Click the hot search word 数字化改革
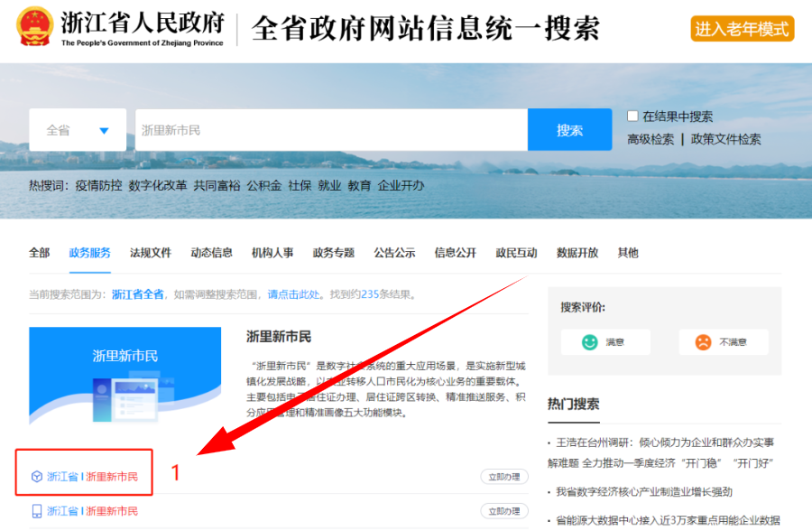This screenshot has width=812, height=531. point(158,186)
